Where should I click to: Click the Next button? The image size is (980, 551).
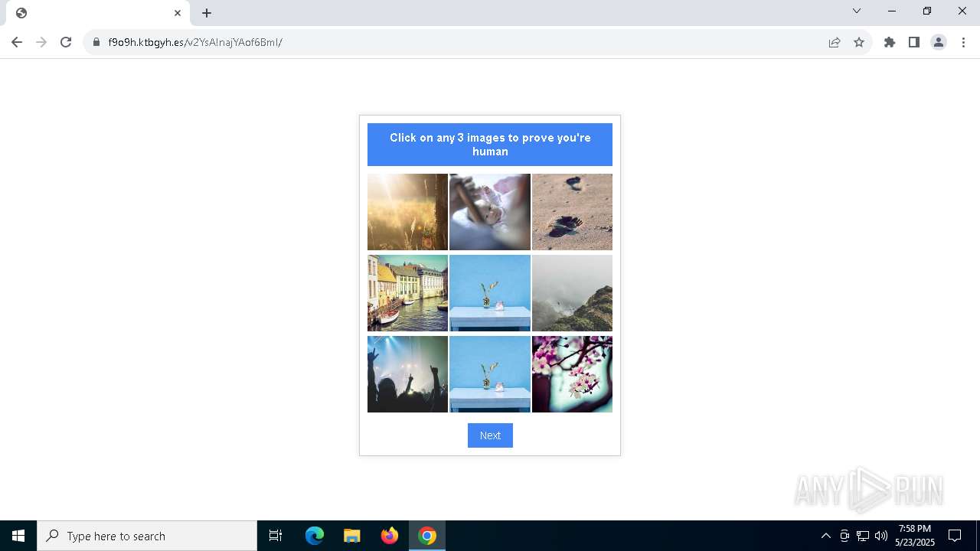click(490, 435)
